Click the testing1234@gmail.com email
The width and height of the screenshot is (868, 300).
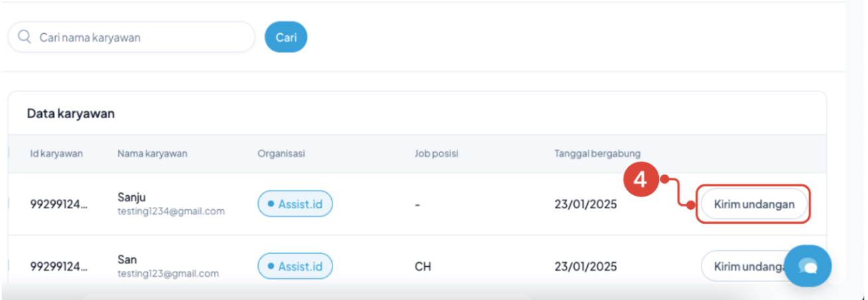(x=171, y=212)
